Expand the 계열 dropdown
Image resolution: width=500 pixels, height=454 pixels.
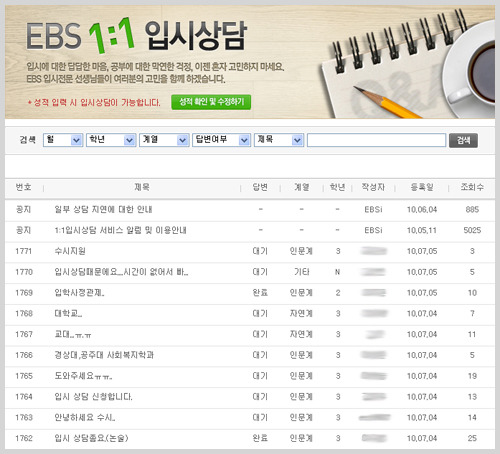[x=164, y=140]
